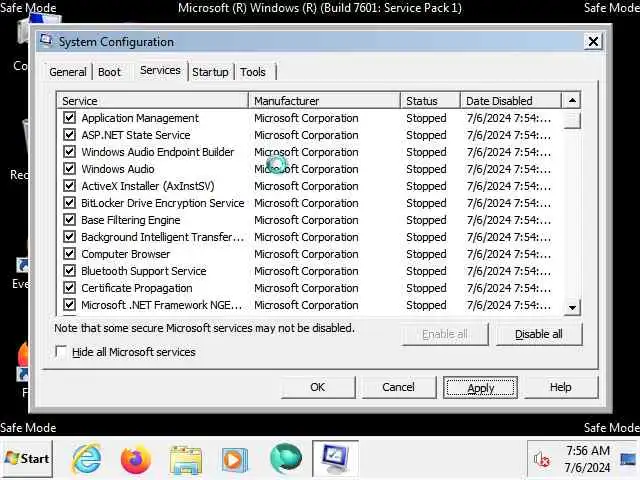This screenshot has width=640, height=480.
Task: Select the Windows Audio service name
Action: point(118,169)
